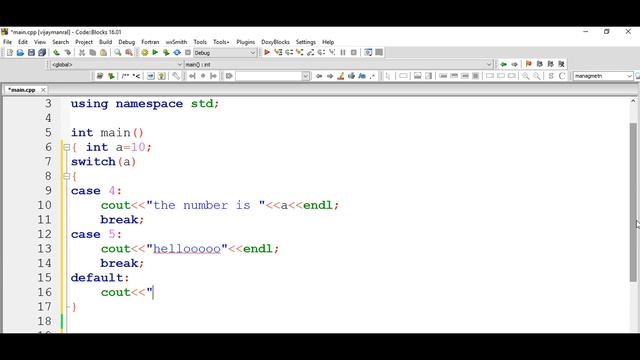Open the Build menu
The width and height of the screenshot is (640, 360).
(x=105, y=42)
